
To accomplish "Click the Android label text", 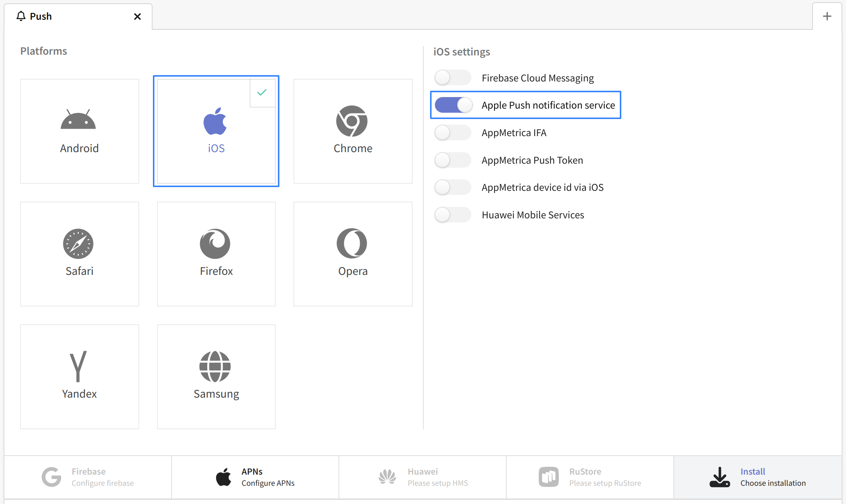I will 79,148.
